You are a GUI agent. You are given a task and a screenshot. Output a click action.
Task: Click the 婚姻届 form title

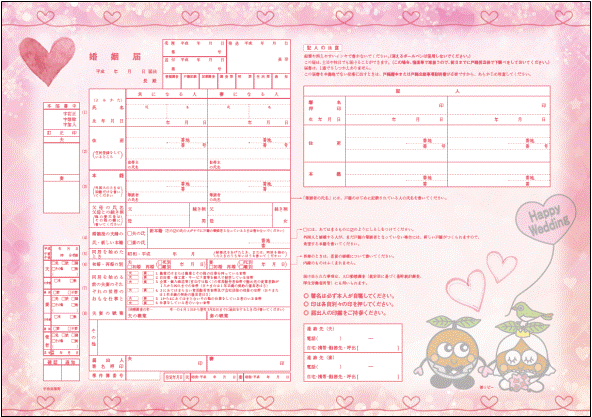point(115,57)
